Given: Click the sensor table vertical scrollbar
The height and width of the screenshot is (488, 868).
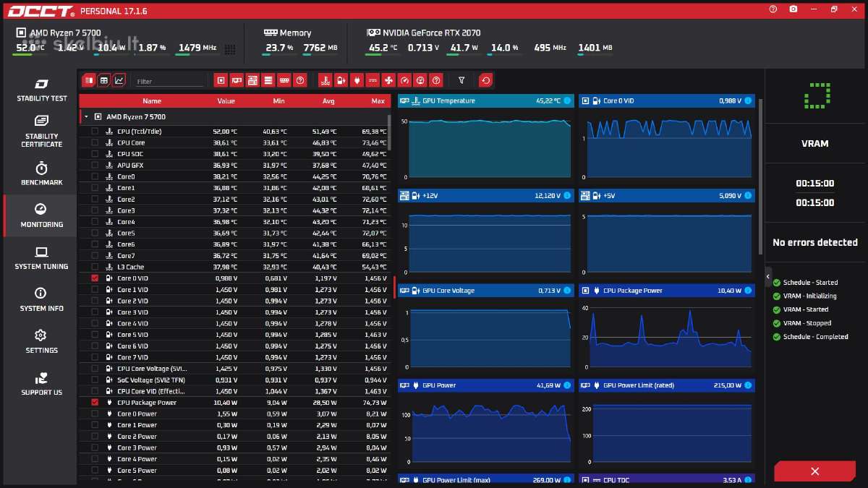Looking at the screenshot, I should (x=390, y=132).
